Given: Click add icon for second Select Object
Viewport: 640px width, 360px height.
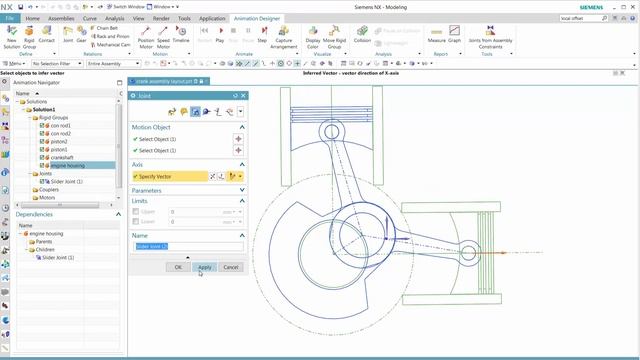Looking at the screenshot, I should tap(238, 151).
